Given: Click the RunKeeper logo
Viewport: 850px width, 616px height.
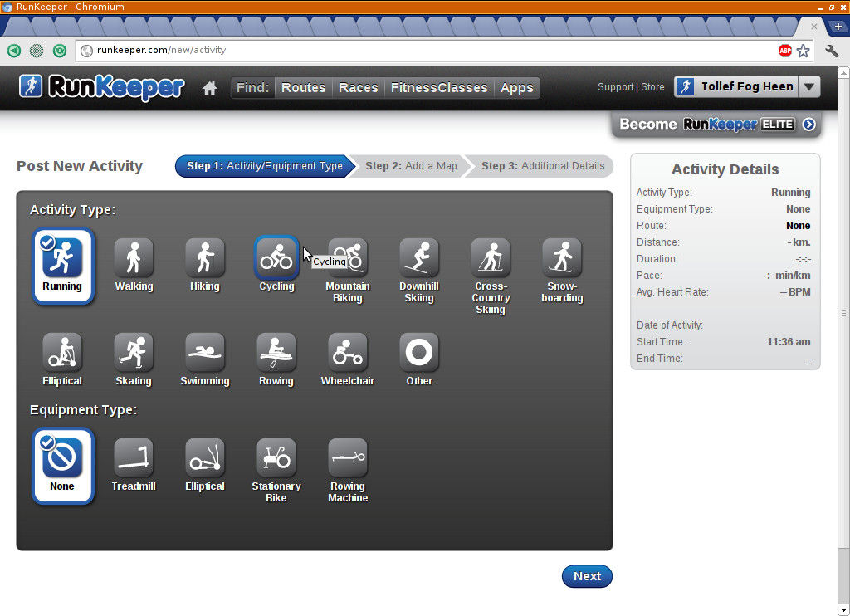Looking at the screenshot, I should [102, 87].
